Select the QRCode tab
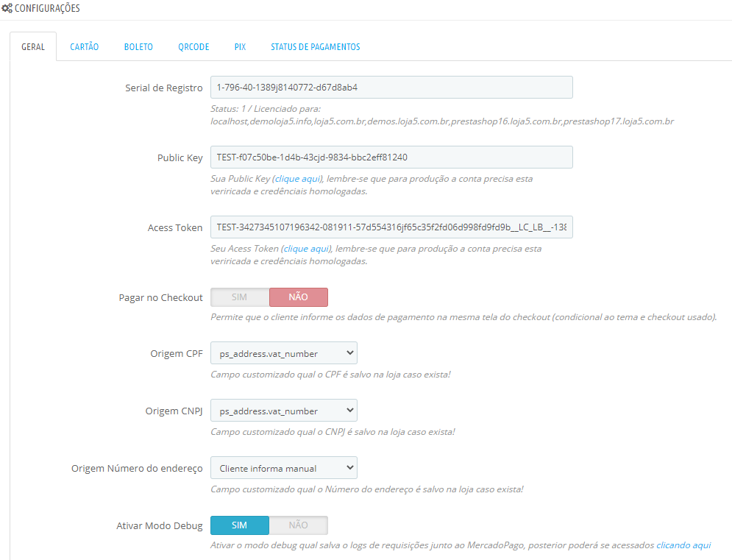The height and width of the screenshot is (560, 732). pos(193,47)
